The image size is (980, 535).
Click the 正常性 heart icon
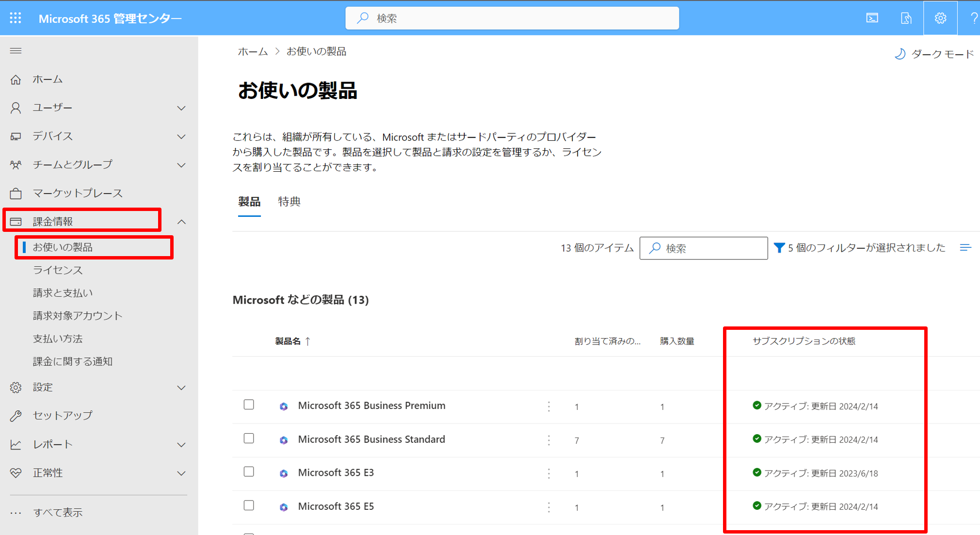[16, 473]
